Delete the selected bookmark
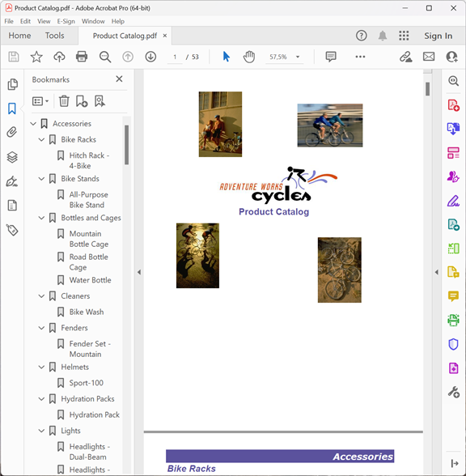Screen dimensions: 466x476 (64, 101)
